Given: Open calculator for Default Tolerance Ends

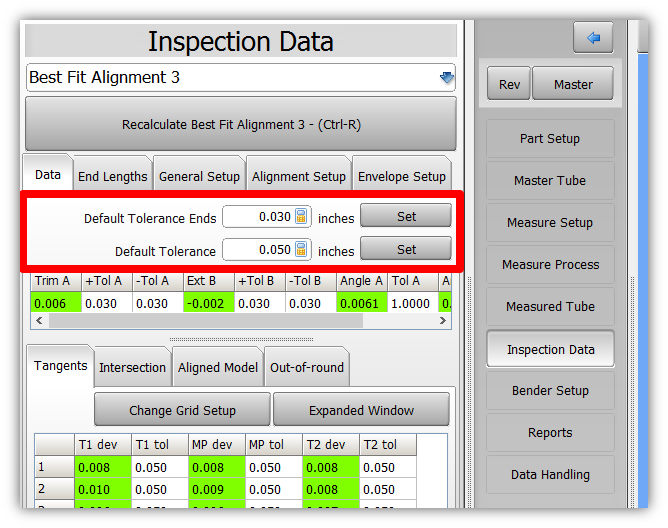Looking at the screenshot, I should point(302,217).
